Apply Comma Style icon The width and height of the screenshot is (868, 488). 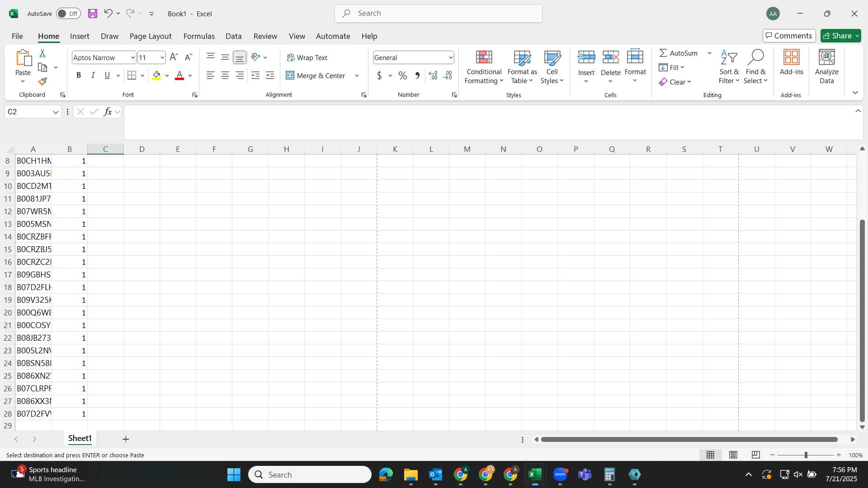417,75
